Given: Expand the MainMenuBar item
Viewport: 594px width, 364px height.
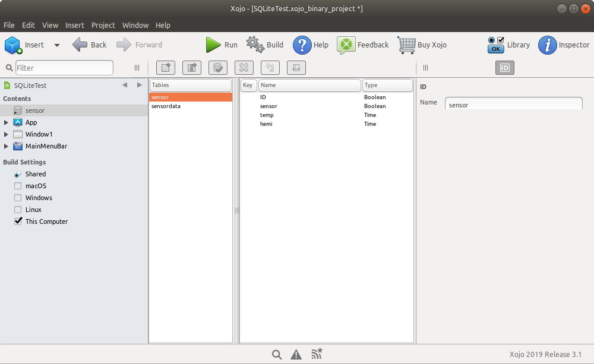Looking at the screenshot, I should click(x=6, y=146).
